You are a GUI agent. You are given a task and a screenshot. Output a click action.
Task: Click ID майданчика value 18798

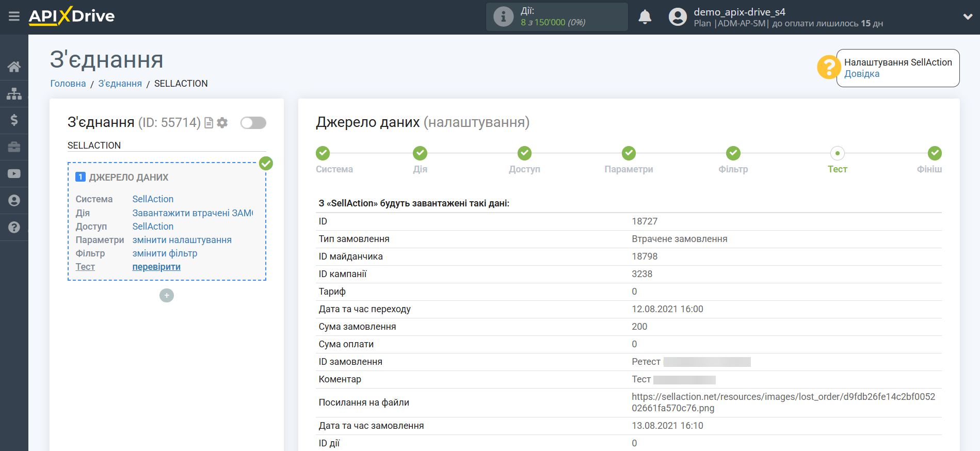click(645, 256)
